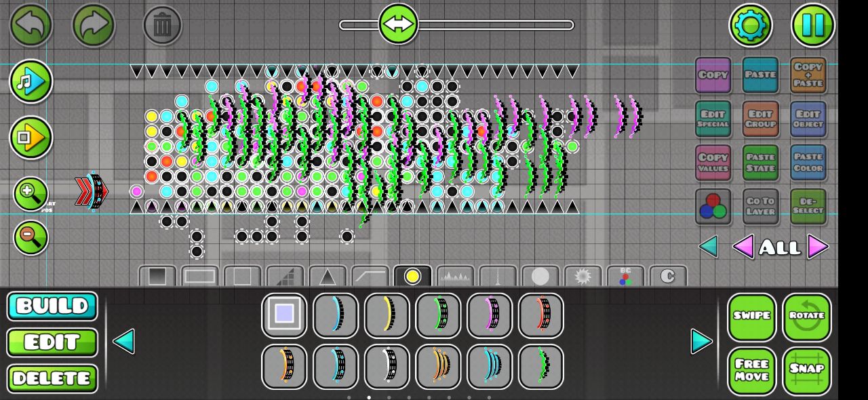This screenshot has height=400, width=868.
Task: Open Edit Object
Action: tap(808, 119)
